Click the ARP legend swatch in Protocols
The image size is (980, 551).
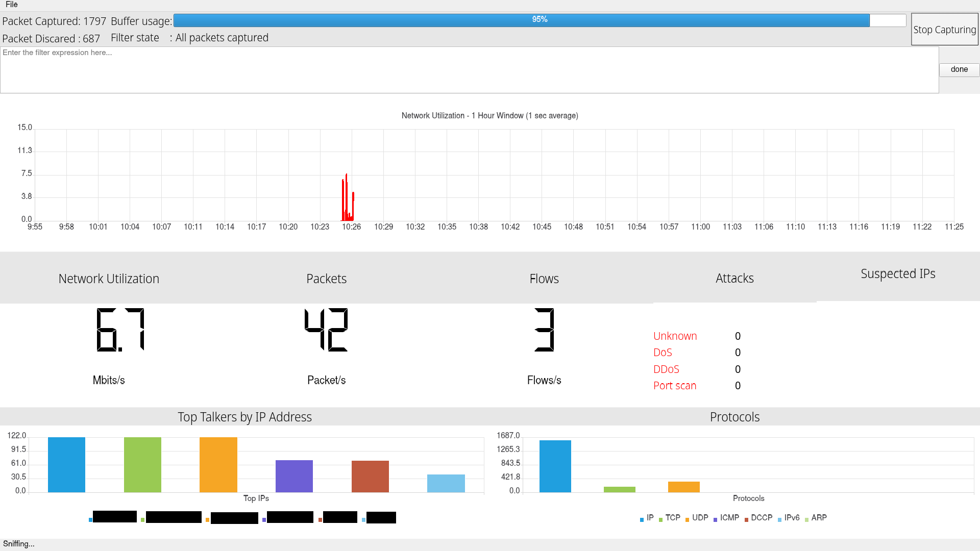coord(806,520)
